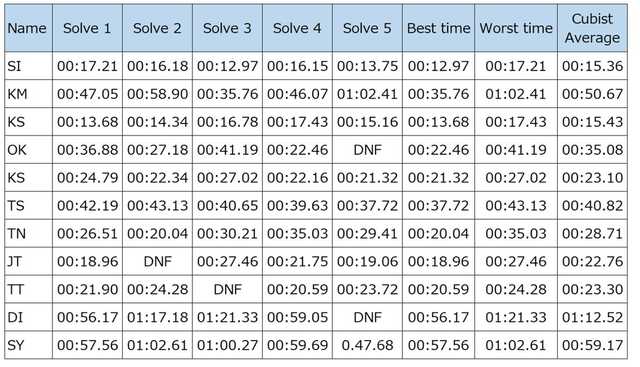The height and width of the screenshot is (367, 640).
Task: Click the TN name cell
Action: point(28,234)
